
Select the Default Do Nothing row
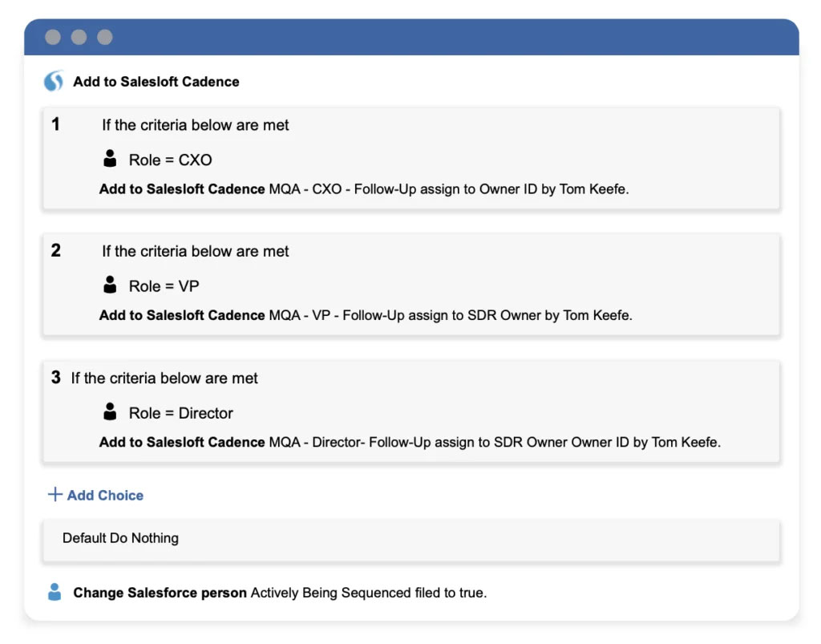tap(121, 538)
